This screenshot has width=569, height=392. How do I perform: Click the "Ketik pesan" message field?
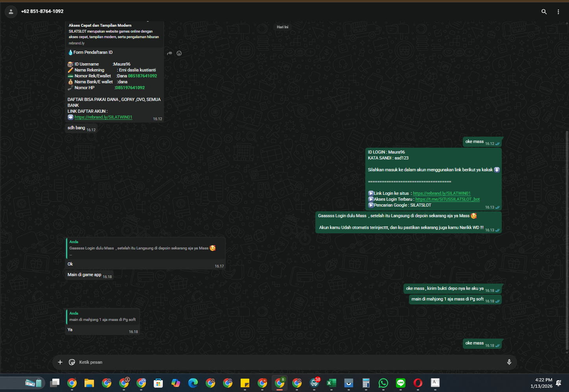pos(289,362)
